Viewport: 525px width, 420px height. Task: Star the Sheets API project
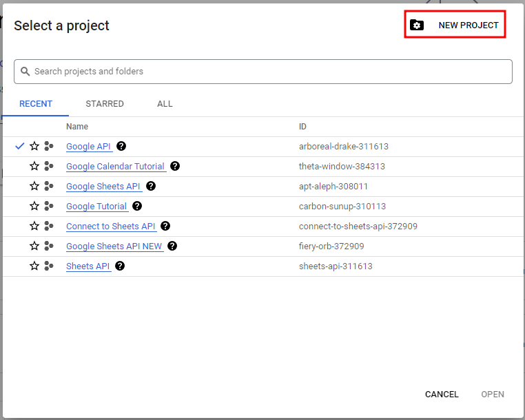coord(34,266)
